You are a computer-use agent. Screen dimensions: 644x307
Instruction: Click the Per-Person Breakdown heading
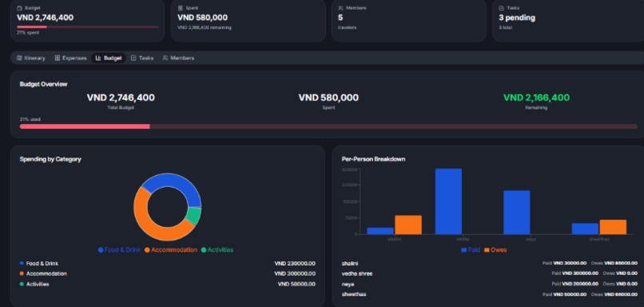(x=373, y=159)
